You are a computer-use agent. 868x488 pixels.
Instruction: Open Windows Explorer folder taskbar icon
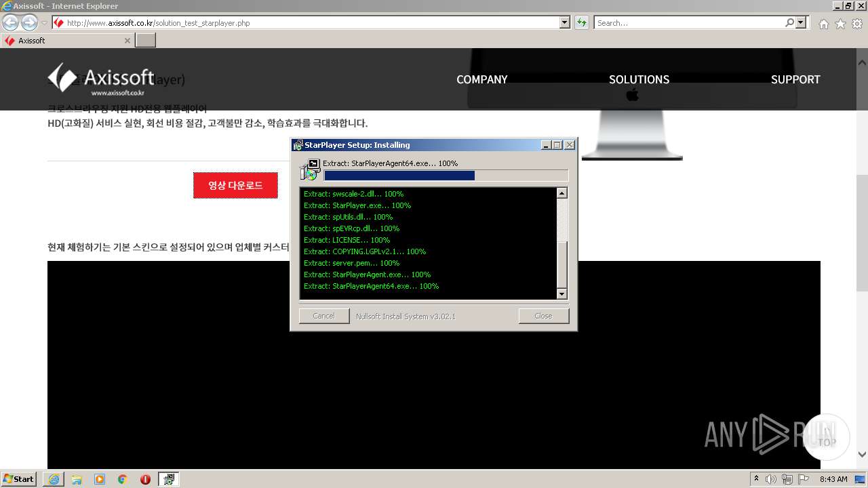(77, 479)
